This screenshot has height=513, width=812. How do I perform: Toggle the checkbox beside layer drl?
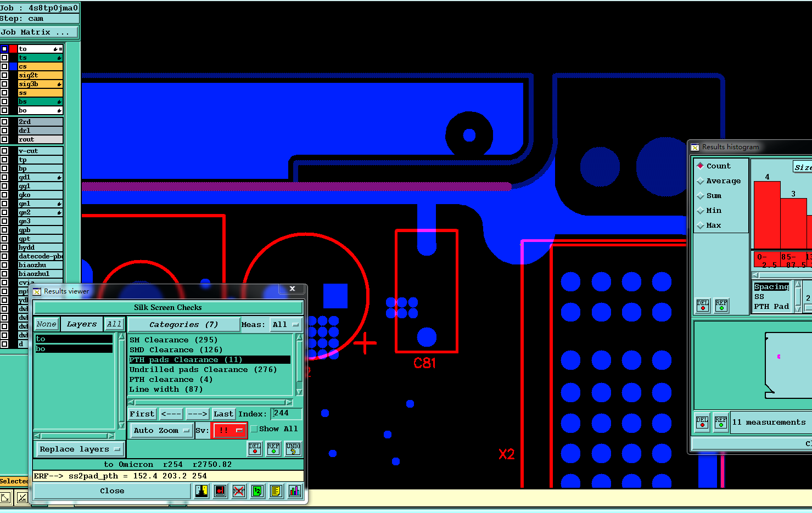[4, 131]
